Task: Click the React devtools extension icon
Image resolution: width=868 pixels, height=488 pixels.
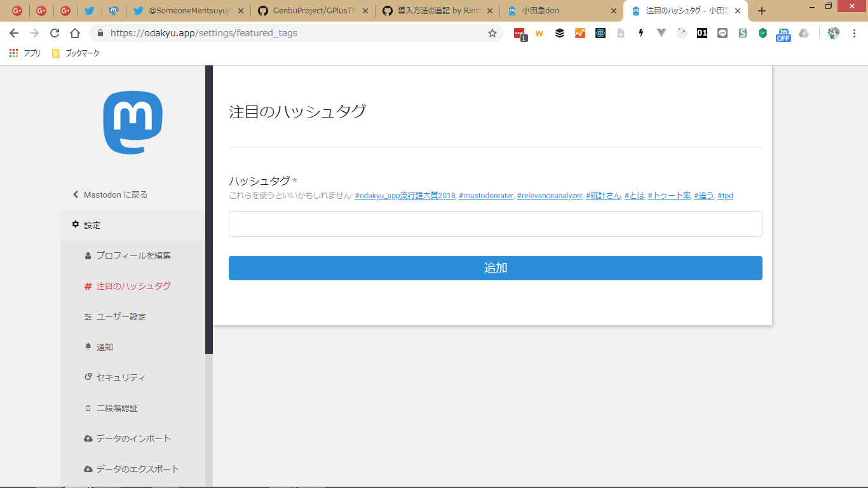Action: click(600, 33)
